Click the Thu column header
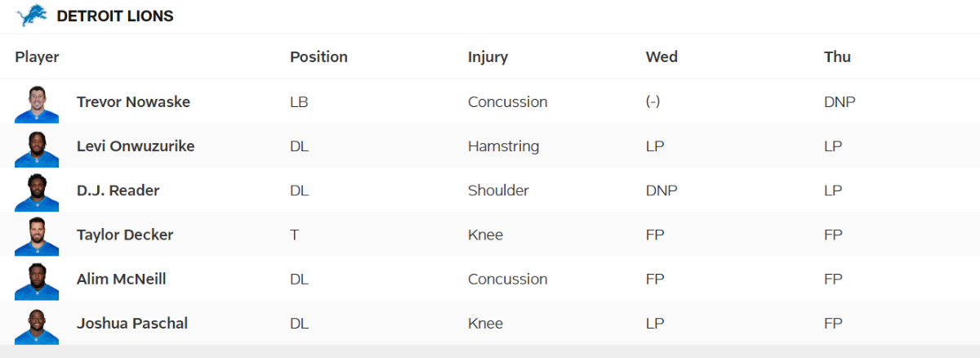Screen dimensions: 980x358 point(837,57)
